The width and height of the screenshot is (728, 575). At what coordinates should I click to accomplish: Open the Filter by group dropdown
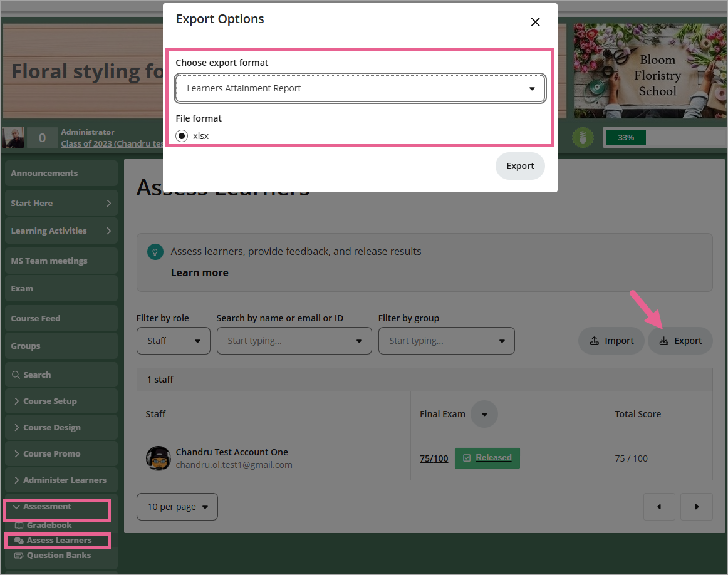pyautogui.click(x=446, y=341)
